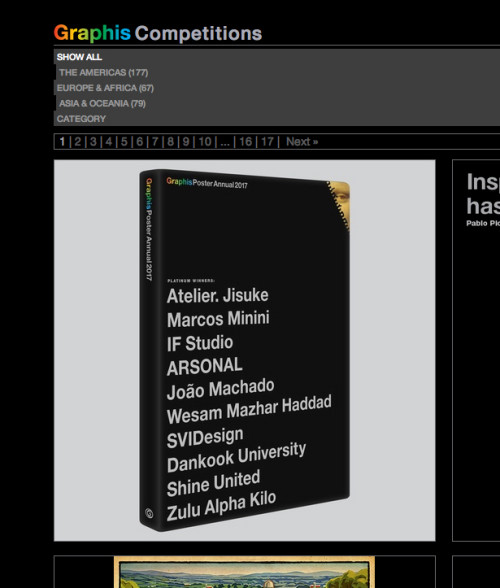Go to page 5

coord(124,142)
